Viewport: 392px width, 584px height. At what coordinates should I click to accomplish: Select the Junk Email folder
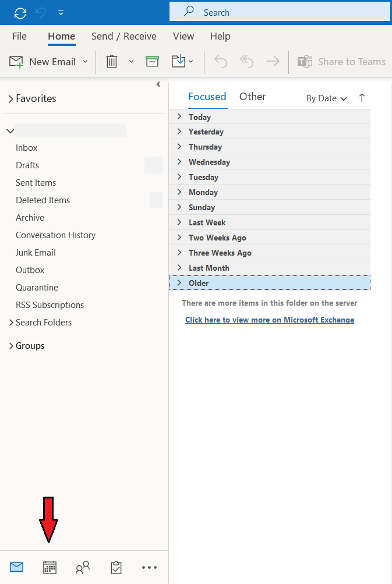point(36,253)
